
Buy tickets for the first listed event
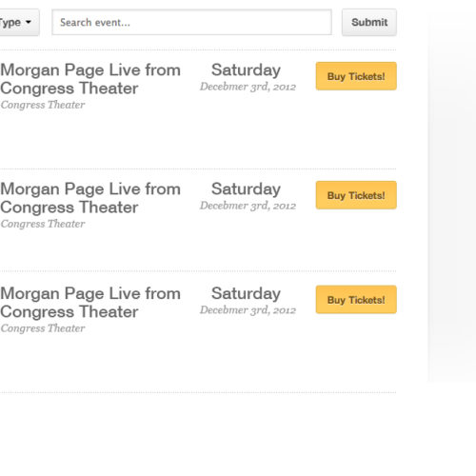coord(356,76)
